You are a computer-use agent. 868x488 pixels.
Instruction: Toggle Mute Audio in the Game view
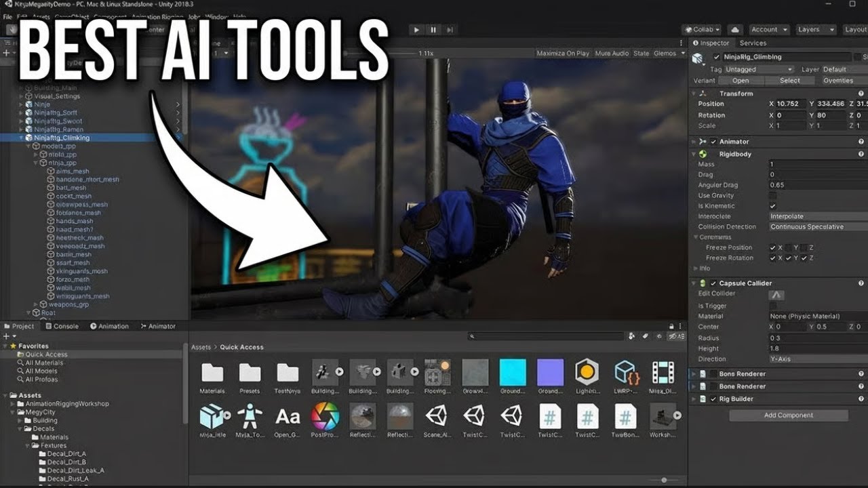tap(612, 54)
